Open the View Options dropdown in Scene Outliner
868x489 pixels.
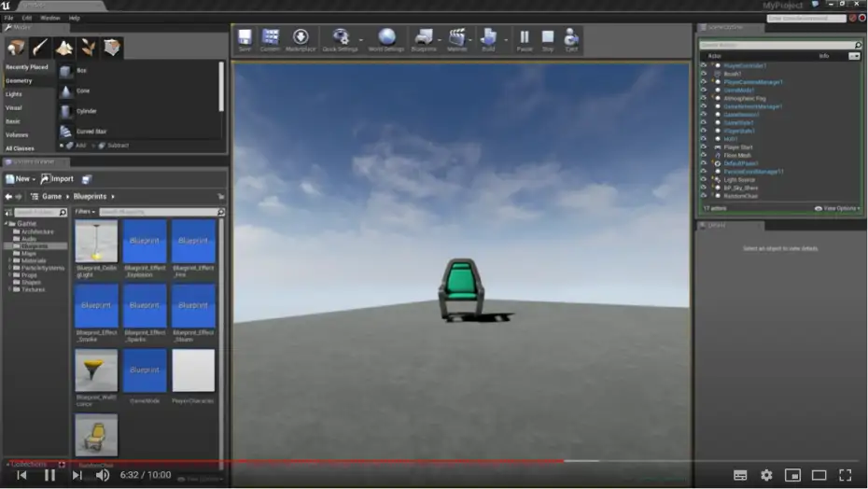(x=837, y=209)
